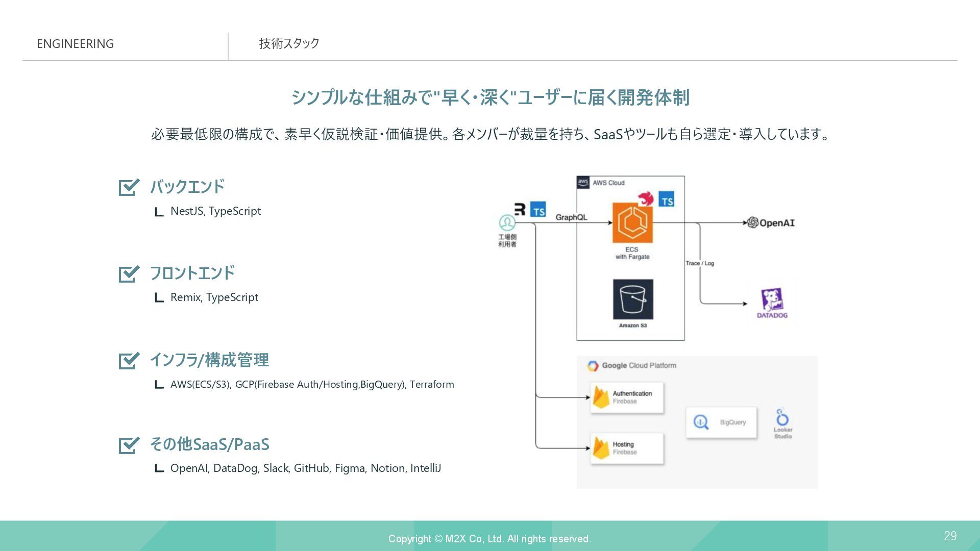Click the checkbox beside バックエンド
980x551 pixels.
(129, 187)
